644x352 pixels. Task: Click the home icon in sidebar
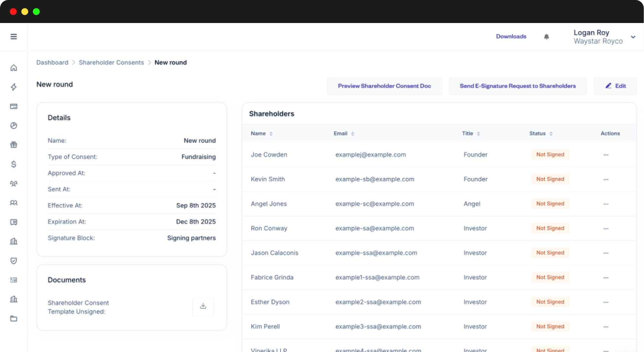14,68
